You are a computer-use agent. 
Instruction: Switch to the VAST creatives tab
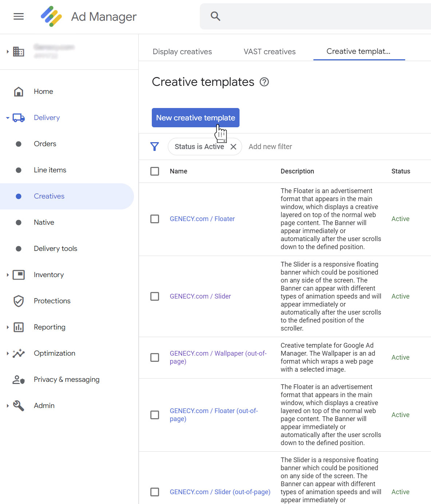[269, 51]
